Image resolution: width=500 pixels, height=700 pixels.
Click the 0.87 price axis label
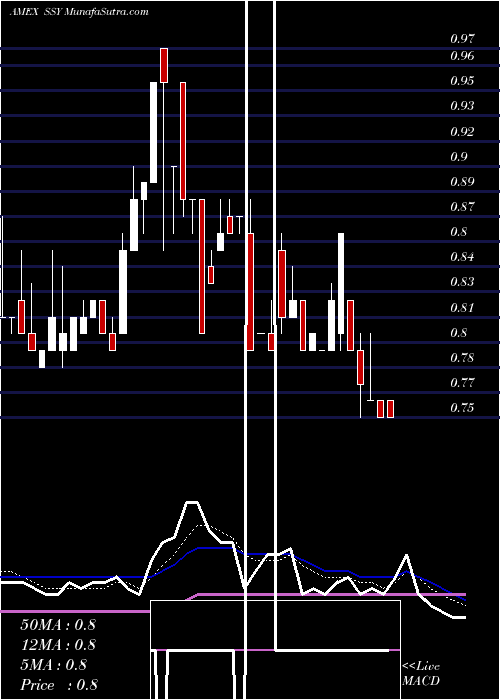coord(462,207)
